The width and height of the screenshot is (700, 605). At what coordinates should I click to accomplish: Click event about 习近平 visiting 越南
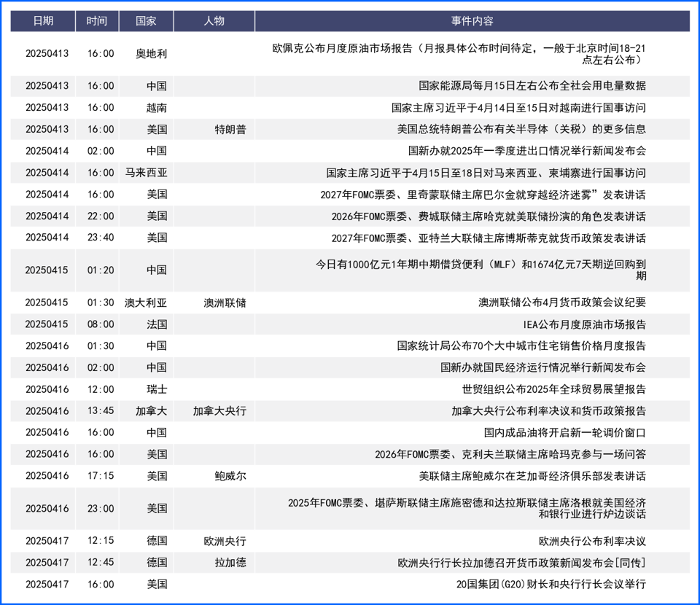(x=518, y=108)
